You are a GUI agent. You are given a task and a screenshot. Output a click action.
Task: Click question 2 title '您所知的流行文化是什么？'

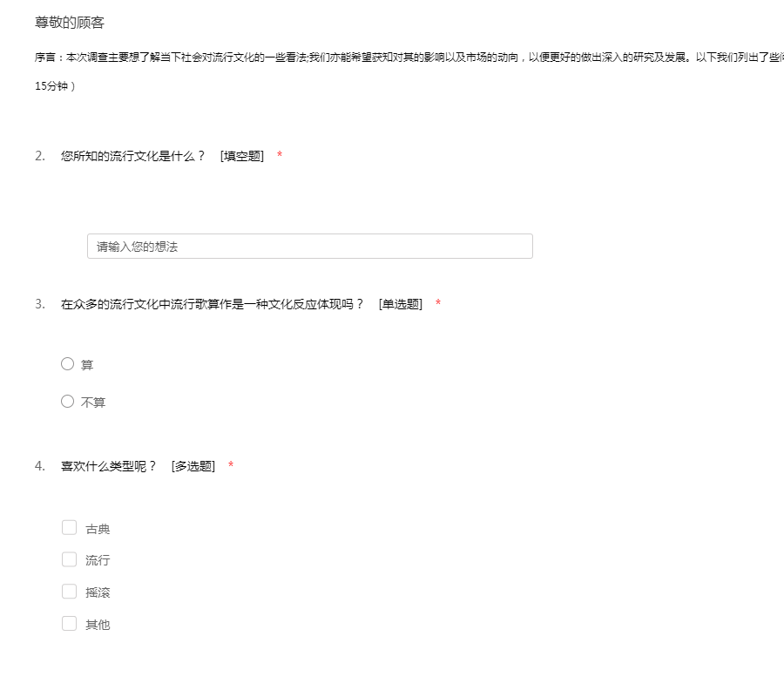click(x=133, y=156)
